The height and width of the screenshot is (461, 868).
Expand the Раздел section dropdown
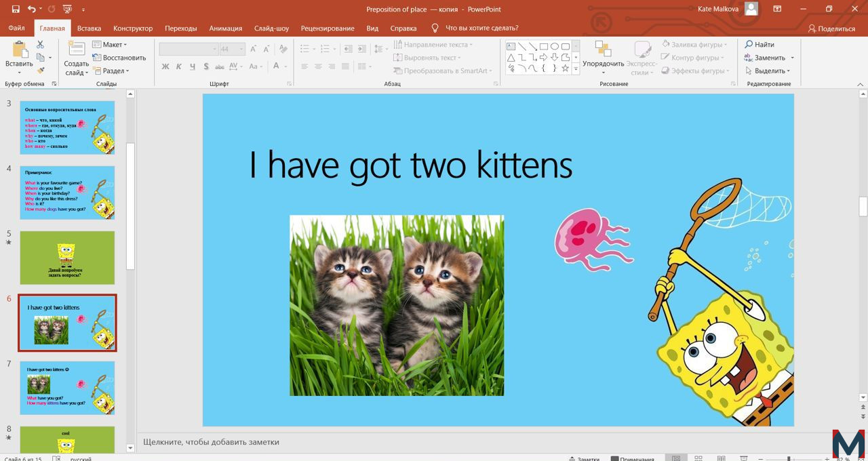111,71
